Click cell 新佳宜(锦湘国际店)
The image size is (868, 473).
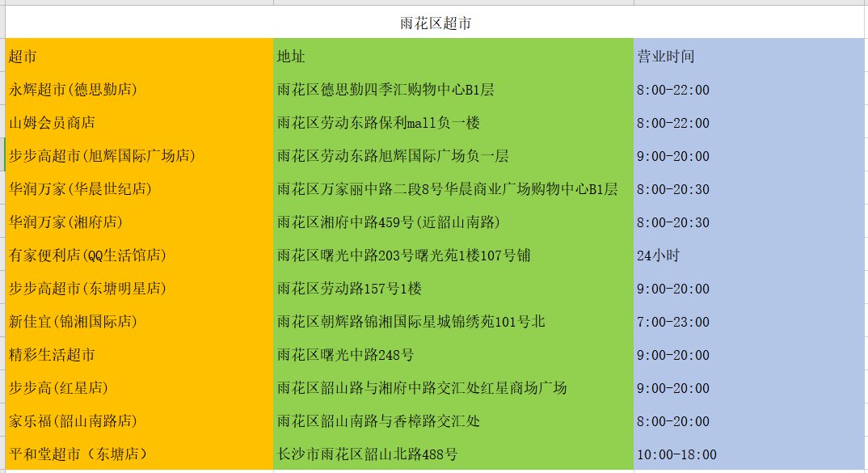(x=140, y=322)
